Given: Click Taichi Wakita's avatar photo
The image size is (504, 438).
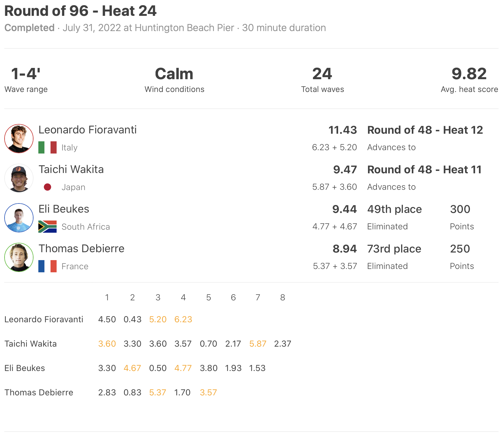Looking at the screenshot, I should point(19,178).
